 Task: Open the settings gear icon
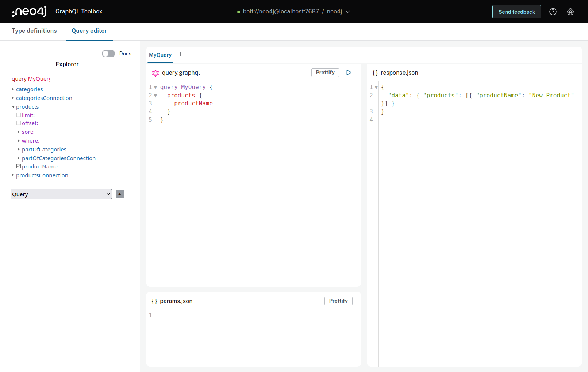pos(570,12)
